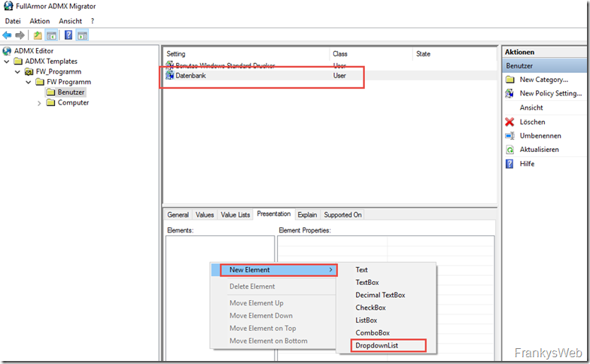Click the Forward arrow toolbar icon
This screenshot has width=590, height=364.
[20, 35]
